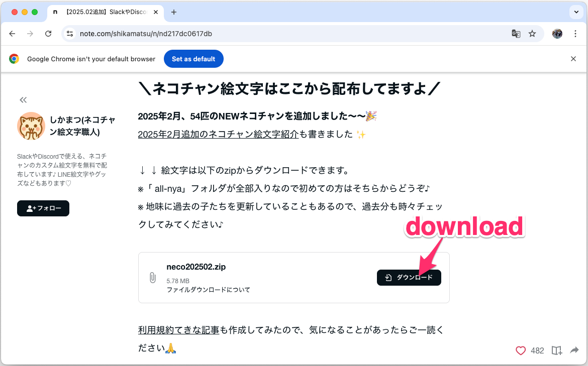
Task: Click the share arrow icon
Action: pos(574,350)
